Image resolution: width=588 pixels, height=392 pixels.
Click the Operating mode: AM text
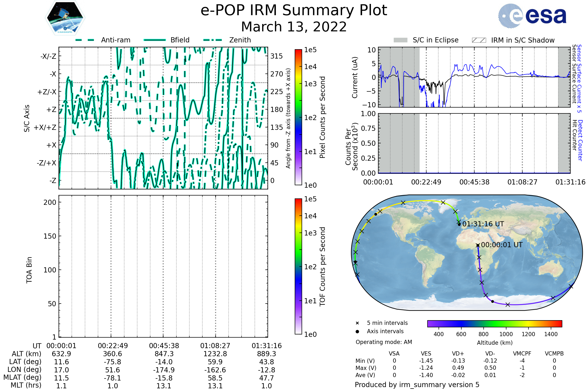point(384,342)
